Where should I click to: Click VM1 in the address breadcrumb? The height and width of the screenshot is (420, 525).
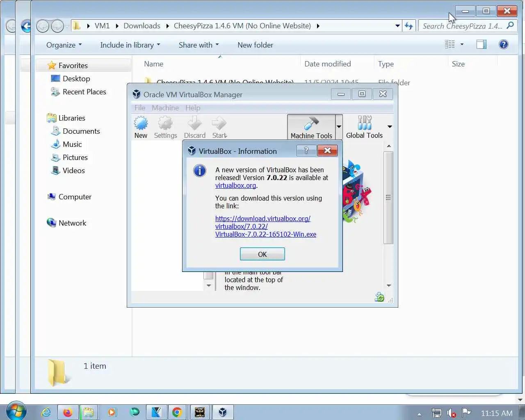[102, 26]
